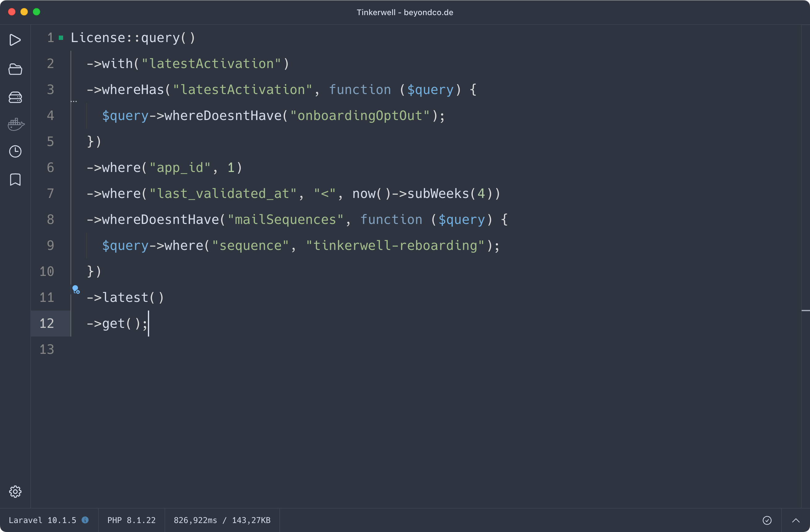Select line number 12 in the gutter
Image resolution: width=810 pixels, height=532 pixels.
tap(47, 323)
